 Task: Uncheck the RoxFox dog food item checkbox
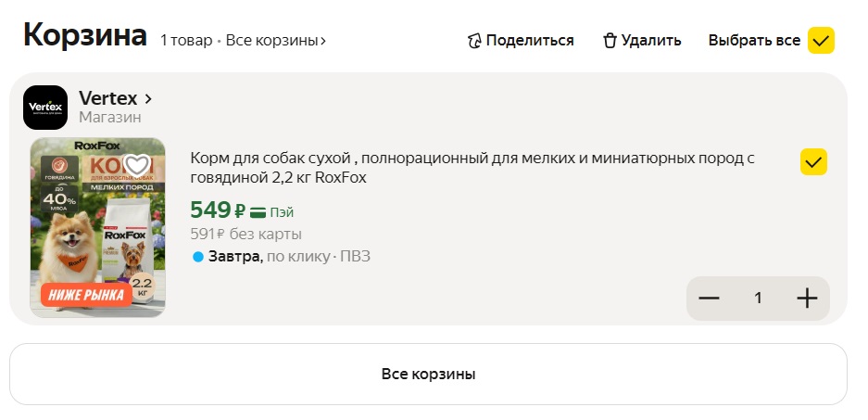[x=813, y=162]
